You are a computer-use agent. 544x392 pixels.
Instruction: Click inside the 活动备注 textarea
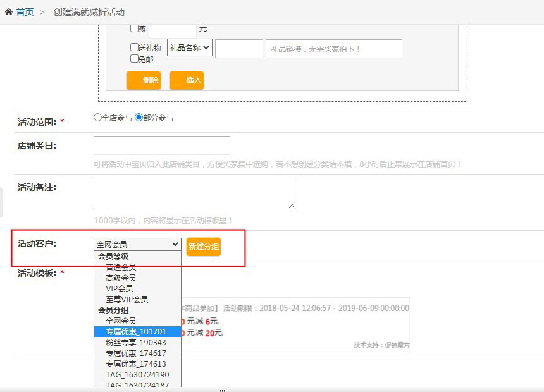pos(194,193)
